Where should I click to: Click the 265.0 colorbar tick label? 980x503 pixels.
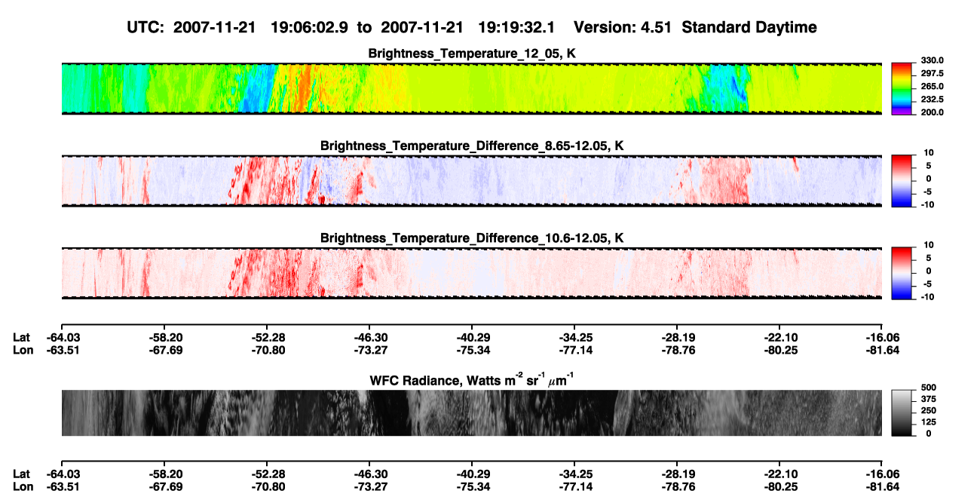click(x=932, y=86)
